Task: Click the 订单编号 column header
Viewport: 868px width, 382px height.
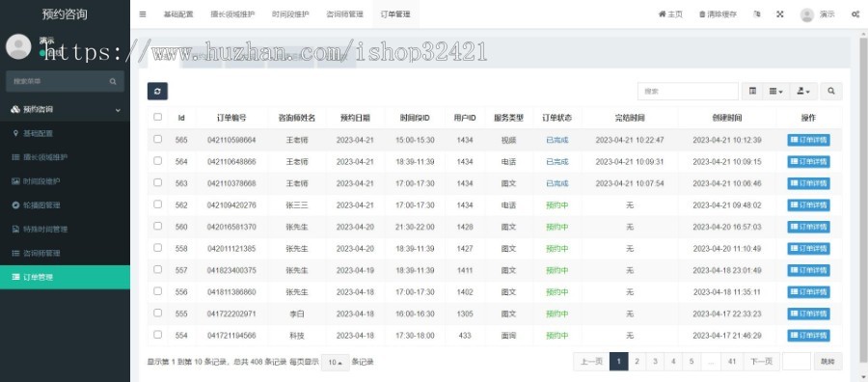Action: (x=231, y=118)
